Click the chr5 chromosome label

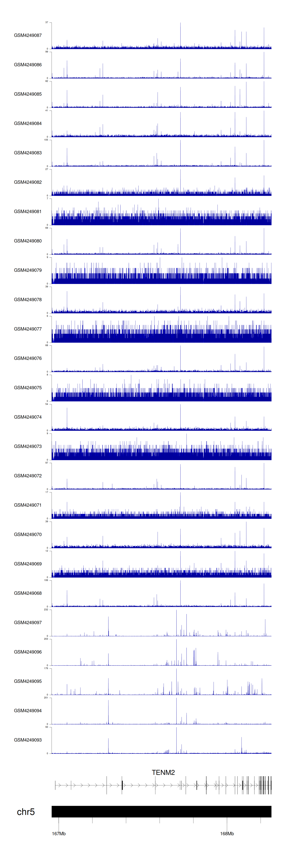[x=26, y=812]
